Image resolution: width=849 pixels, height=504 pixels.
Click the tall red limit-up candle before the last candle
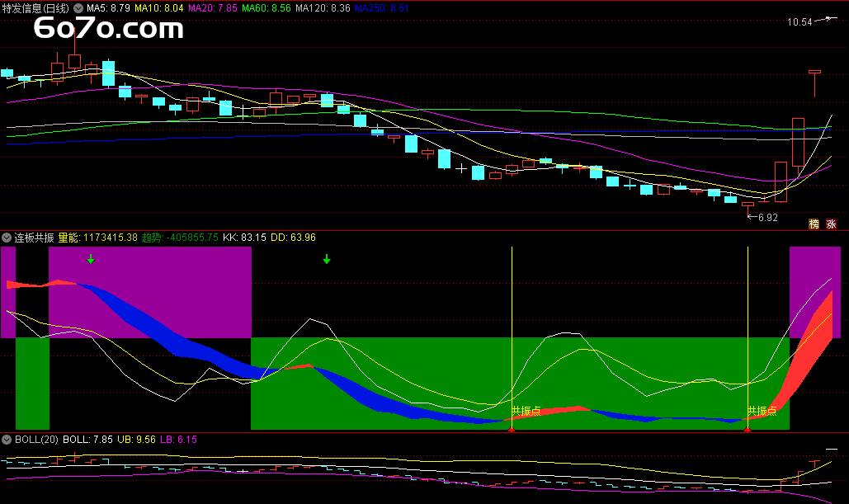[798, 142]
